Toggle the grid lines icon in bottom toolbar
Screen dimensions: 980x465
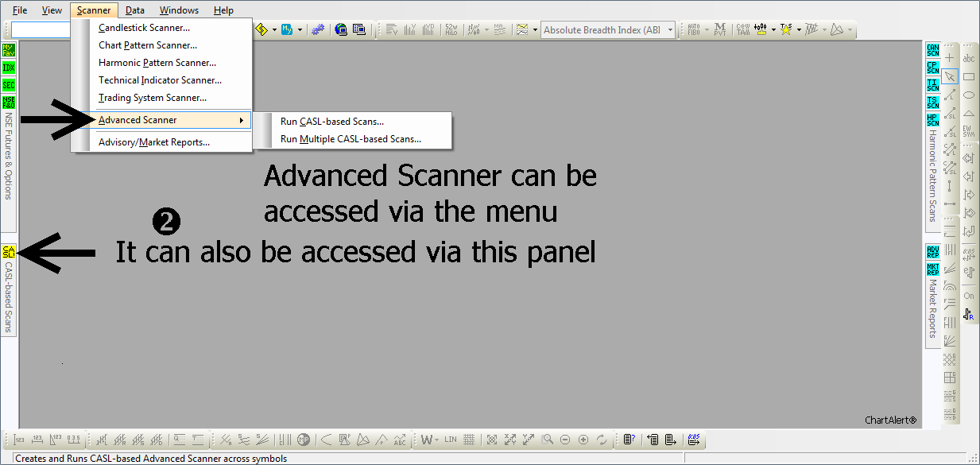470,440
